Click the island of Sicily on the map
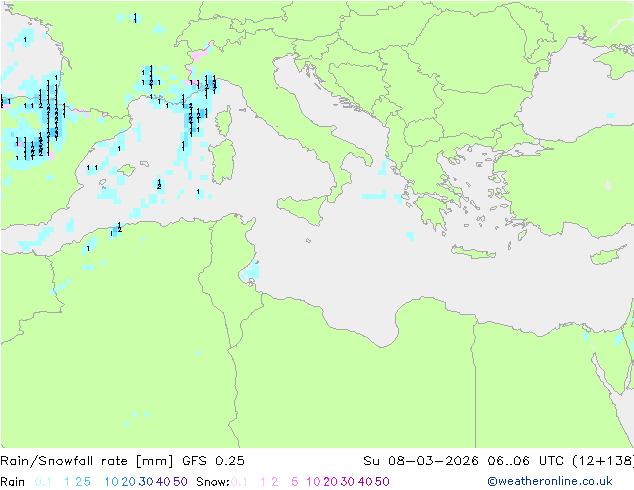The width and height of the screenshot is (634, 490). tap(304, 209)
